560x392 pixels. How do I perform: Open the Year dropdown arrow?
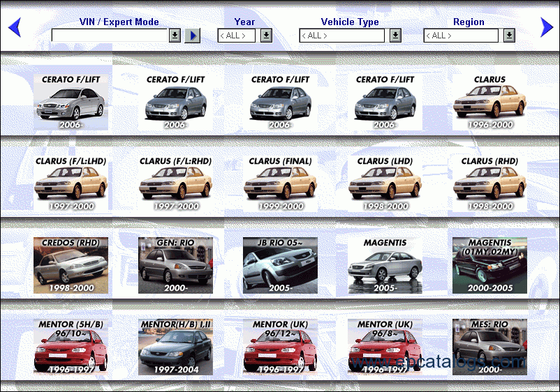tap(266, 36)
